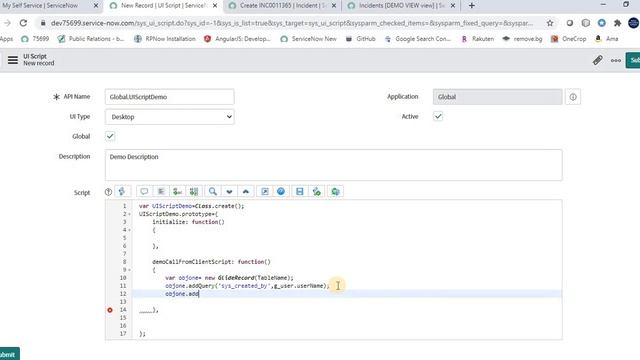The image size is (640, 360).
Task: Open the OneCrop bookmark
Action: (569, 39)
